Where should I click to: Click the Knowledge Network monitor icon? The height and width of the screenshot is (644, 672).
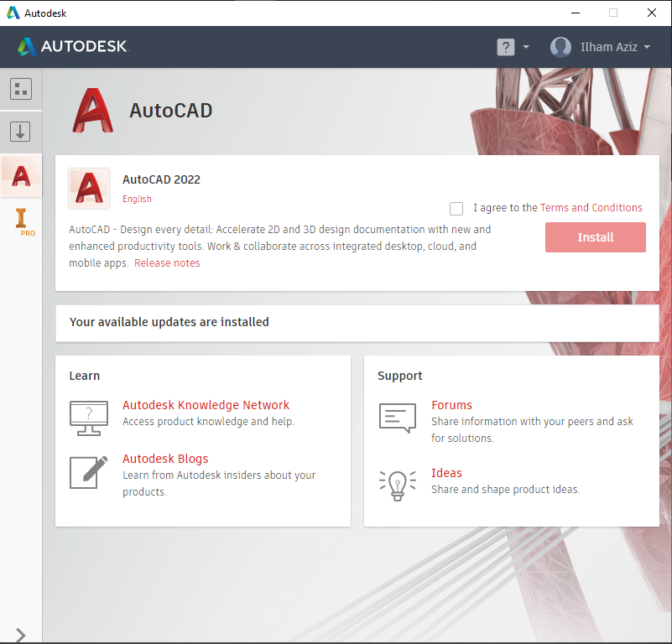89,418
